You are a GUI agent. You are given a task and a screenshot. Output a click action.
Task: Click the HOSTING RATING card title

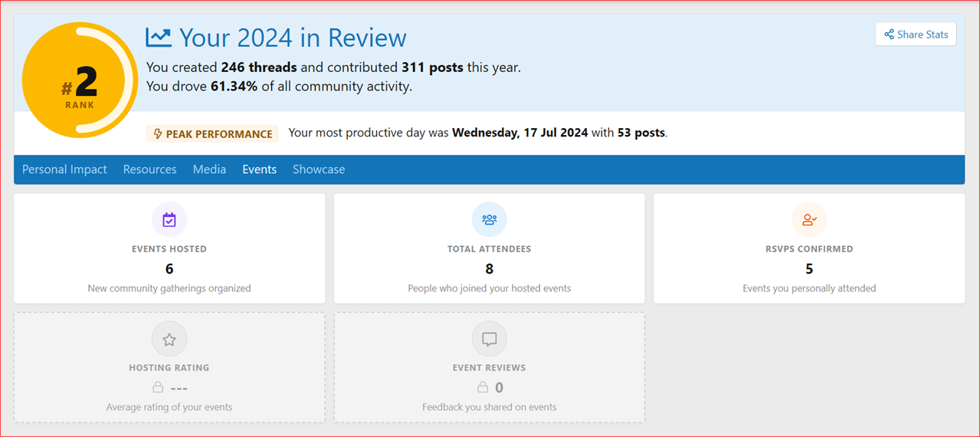pyautogui.click(x=169, y=368)
